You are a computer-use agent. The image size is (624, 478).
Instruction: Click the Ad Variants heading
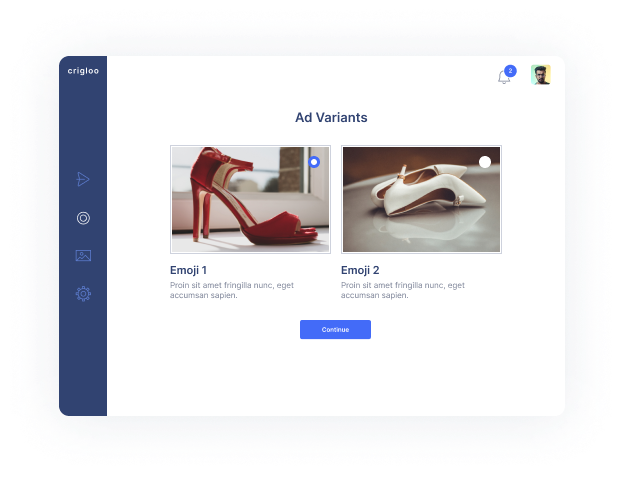[331, 118]
